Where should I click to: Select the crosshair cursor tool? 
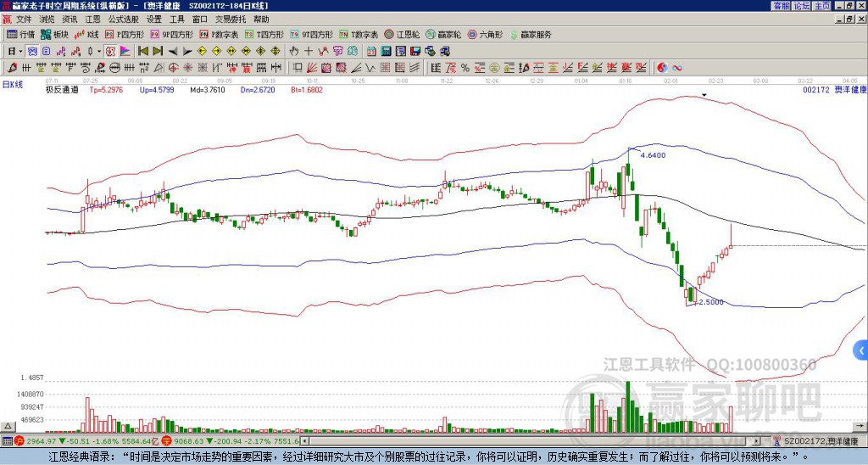pyautogui.click(x=309, y=51)
